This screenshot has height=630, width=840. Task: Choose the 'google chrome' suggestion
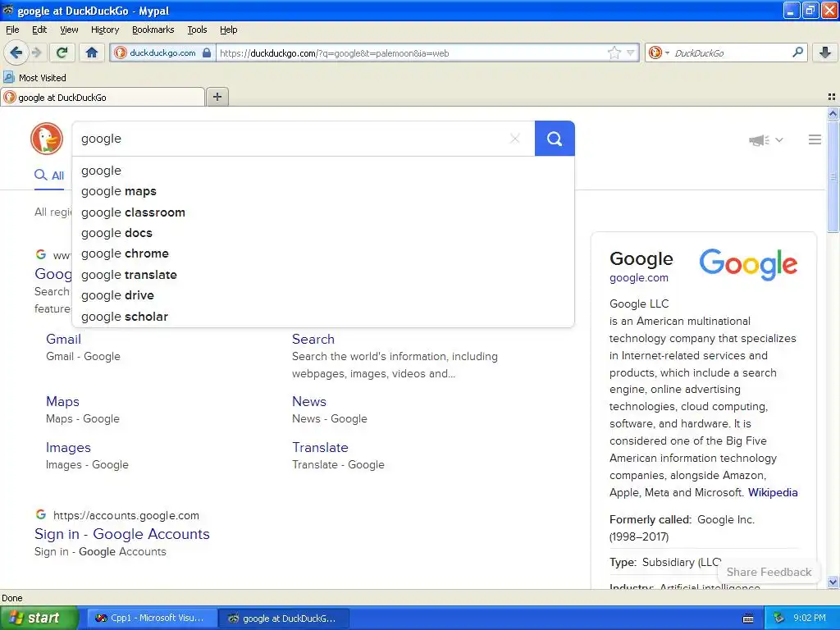tap(323, 253)
